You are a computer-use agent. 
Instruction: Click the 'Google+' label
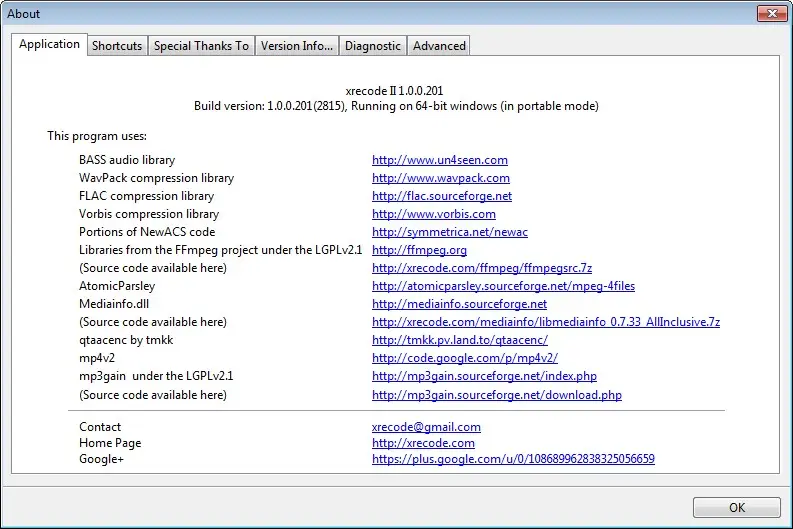click(101, 459)
